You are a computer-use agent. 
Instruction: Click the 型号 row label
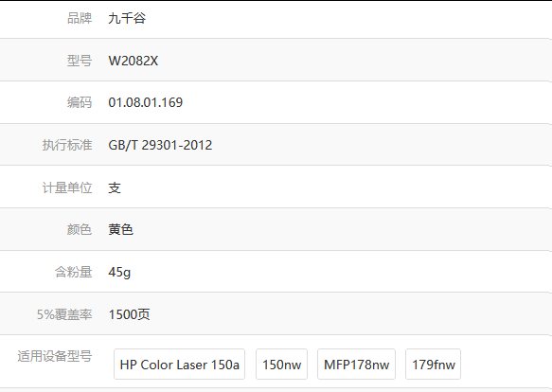[80, 61]
